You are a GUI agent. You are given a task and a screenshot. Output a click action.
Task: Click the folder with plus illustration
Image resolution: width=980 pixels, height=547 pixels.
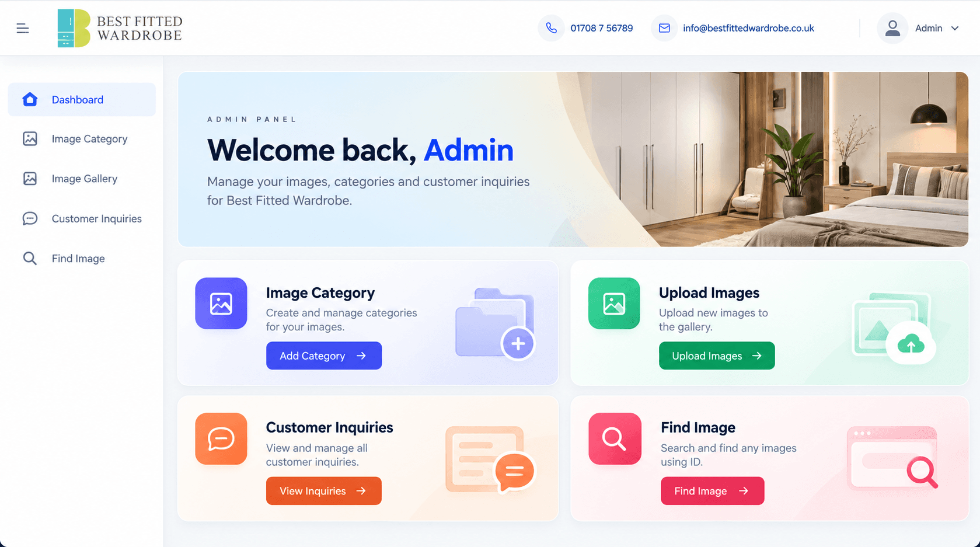pos(495,323)
